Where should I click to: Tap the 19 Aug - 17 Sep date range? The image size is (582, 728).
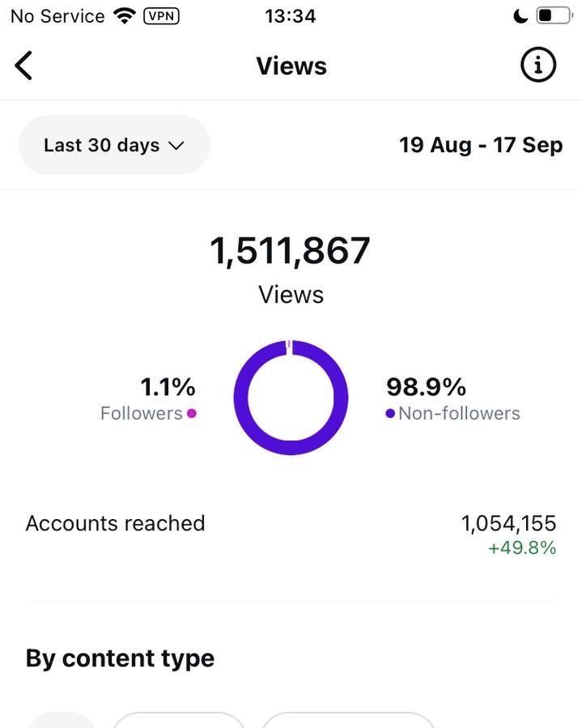pyautogui.click(x=481, y=145)
